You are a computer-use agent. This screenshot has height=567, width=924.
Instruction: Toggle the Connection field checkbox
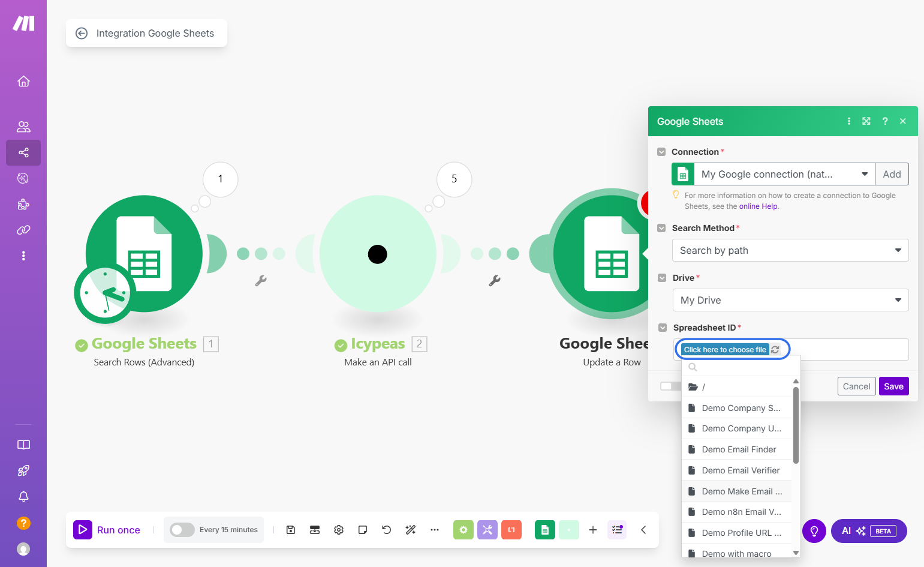661,152
